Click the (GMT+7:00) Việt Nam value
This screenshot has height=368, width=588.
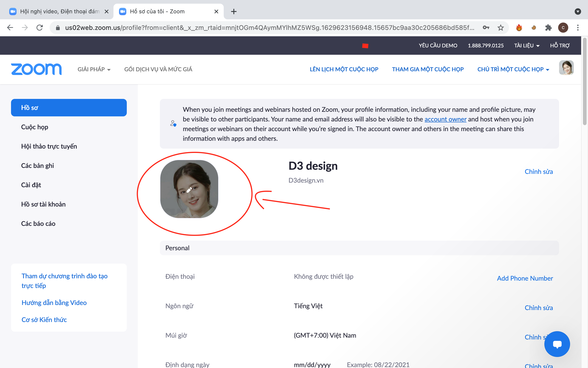tap(325, 335)
